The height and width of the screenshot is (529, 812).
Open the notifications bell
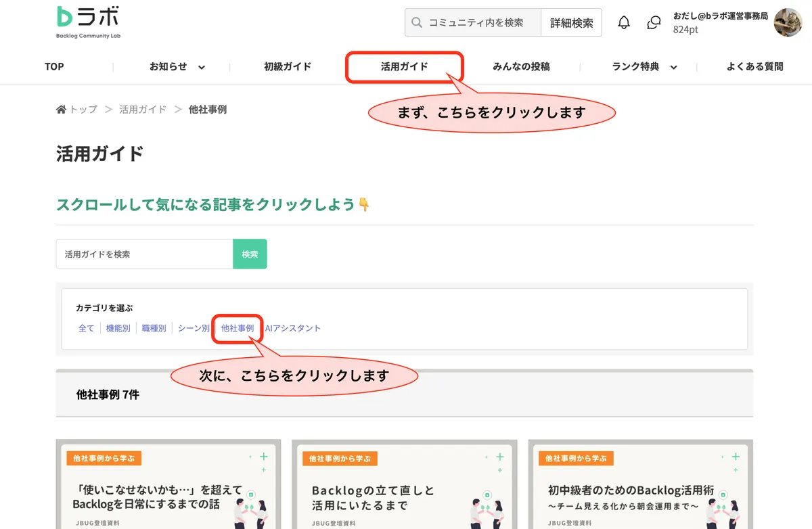coord(624,23)
